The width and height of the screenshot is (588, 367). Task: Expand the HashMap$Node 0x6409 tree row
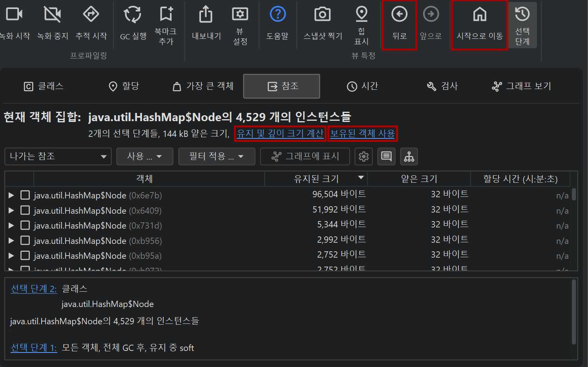click(11, 211)
